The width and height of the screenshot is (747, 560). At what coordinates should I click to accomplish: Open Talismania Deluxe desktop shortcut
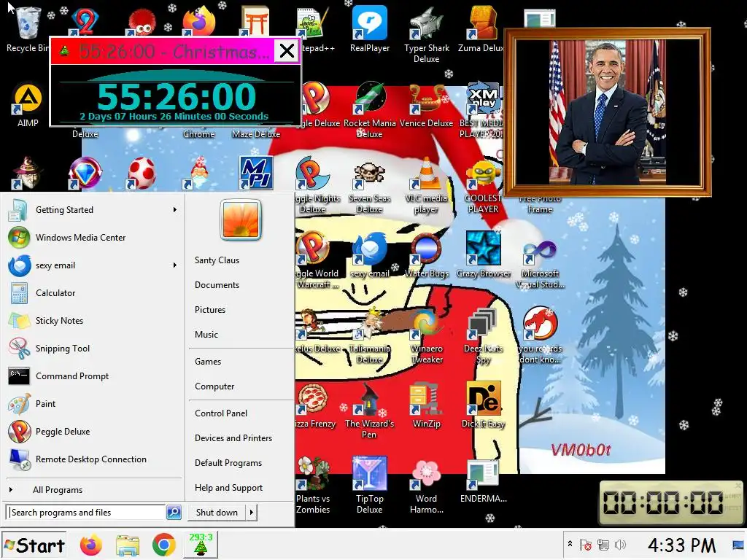370,337
